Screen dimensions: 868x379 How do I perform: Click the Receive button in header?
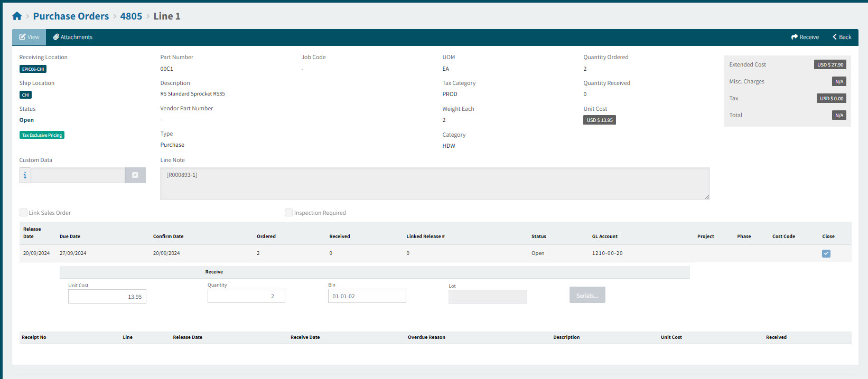click(805, 37)
